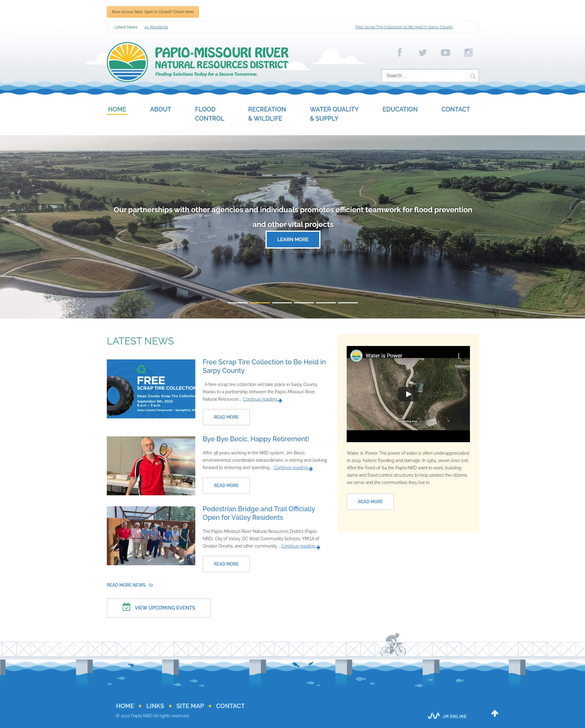Image resolution: width=585 pixels, height=728 pixels.
Task: Open the footer LINKS link
Action: coord(155,706)
